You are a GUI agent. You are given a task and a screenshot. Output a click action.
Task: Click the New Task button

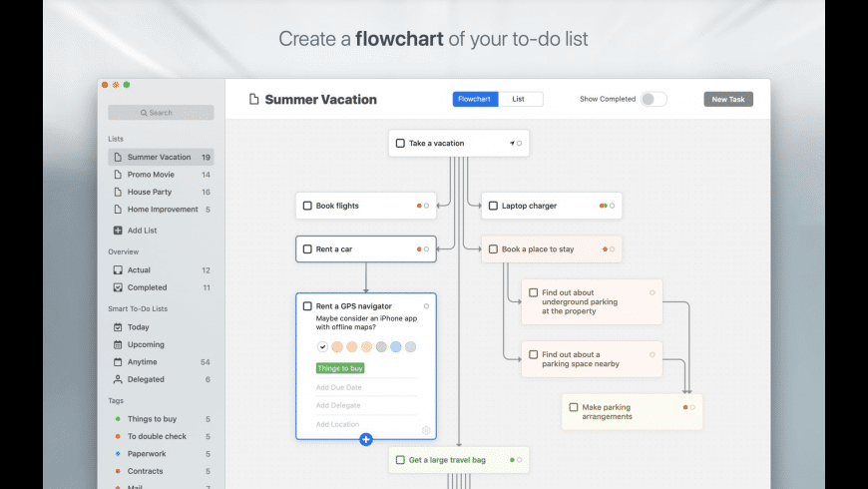point(728,99)
